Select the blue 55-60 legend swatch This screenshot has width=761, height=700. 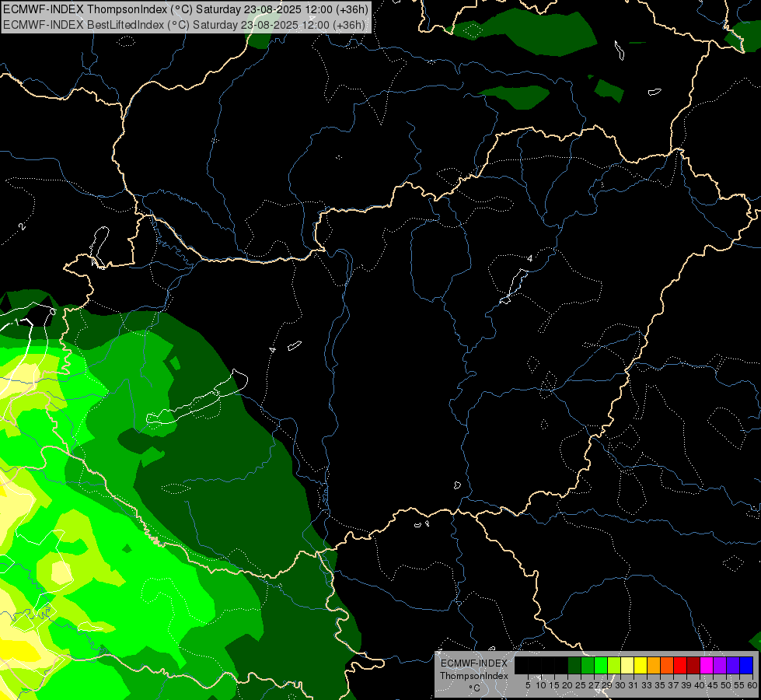pos(746,665)
